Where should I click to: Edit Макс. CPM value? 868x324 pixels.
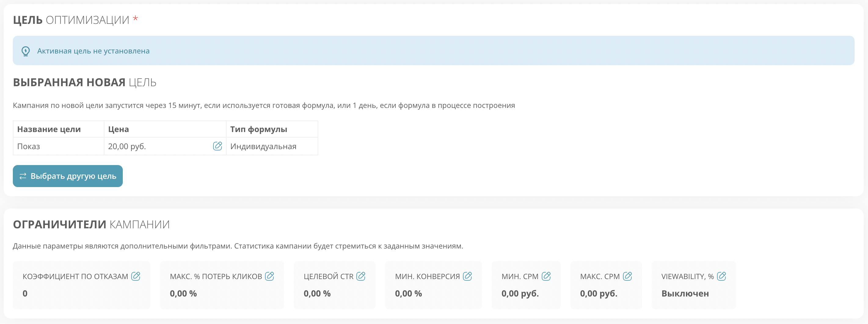pos(627,276)
